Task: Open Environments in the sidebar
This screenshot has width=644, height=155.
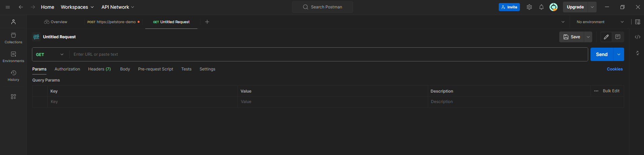Action: pos(13,57)
